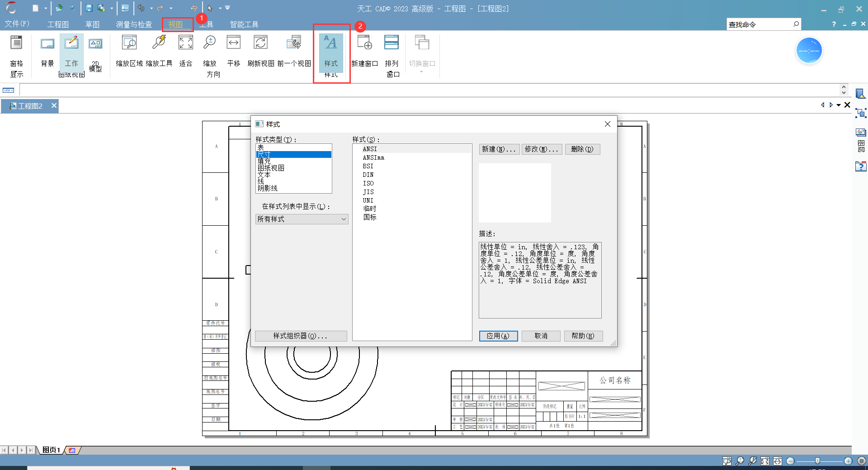Switch to the 草图 (Sketch) ribbon tab

[92, 24]
